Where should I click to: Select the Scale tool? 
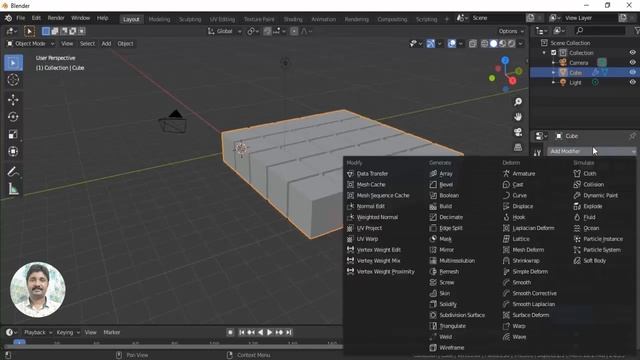click(x=13, y=134)
